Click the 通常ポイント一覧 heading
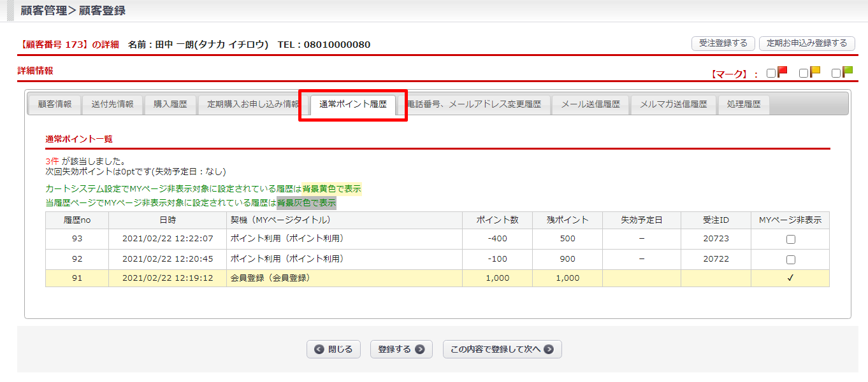The image size is (868, 382). pos(79,138)
